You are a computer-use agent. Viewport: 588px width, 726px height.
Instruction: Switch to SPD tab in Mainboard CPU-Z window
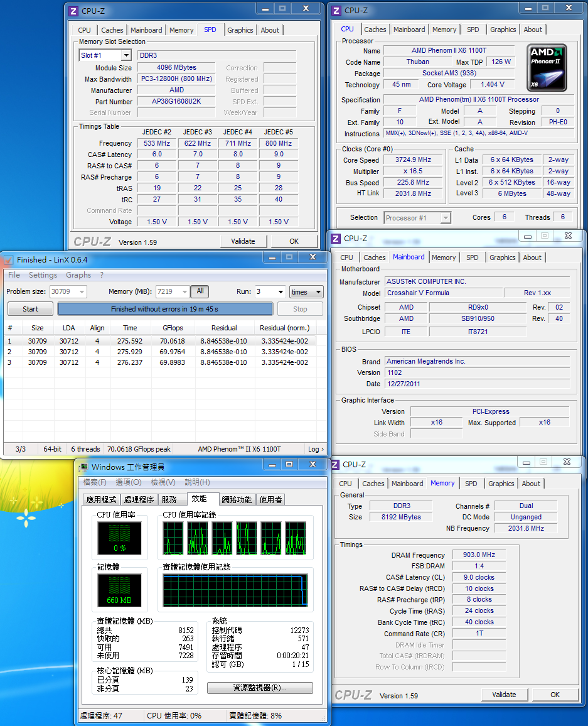[x=473, y=257]
